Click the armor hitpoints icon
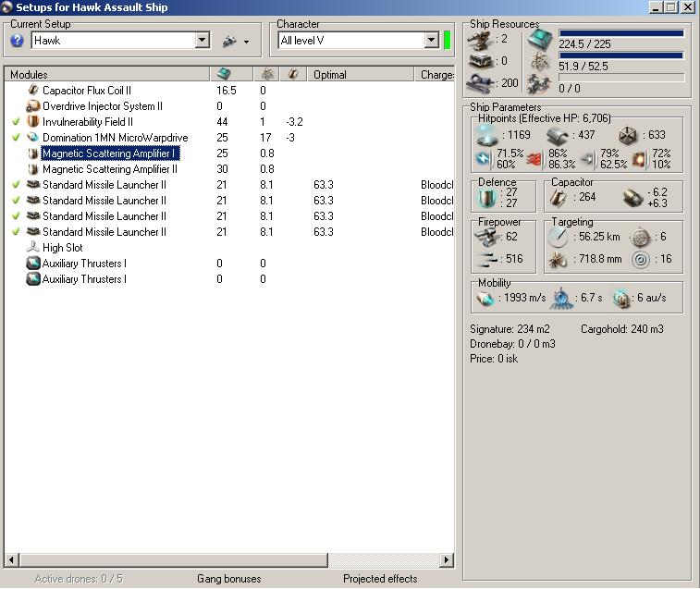 tap(558, 135)
